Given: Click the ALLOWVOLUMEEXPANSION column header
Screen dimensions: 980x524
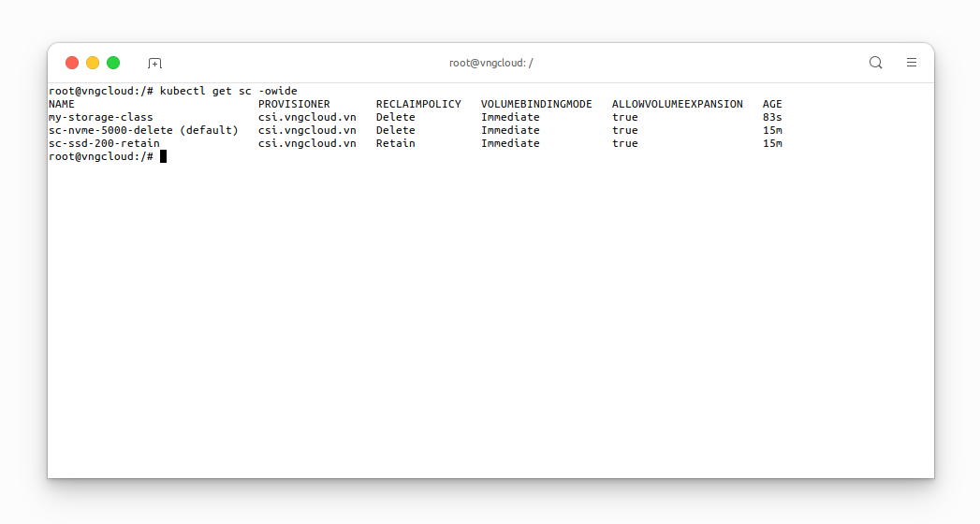Looking at the screenshot, I should [677, 104].
